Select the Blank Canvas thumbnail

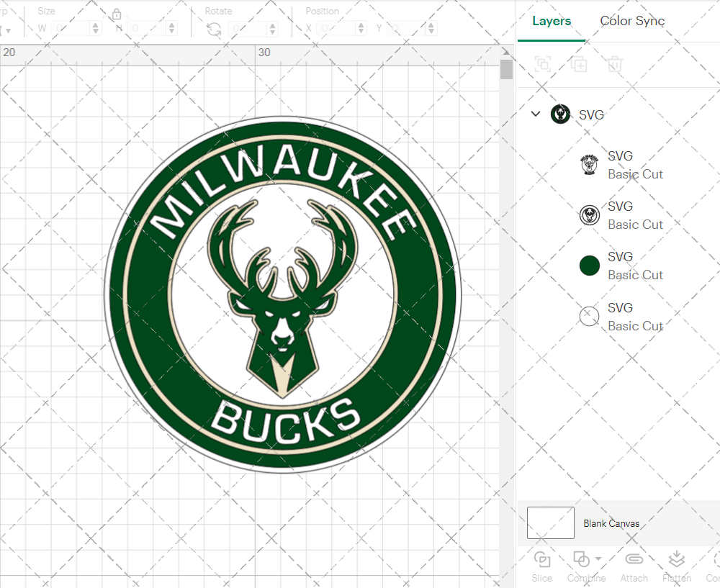pos(551,523)
